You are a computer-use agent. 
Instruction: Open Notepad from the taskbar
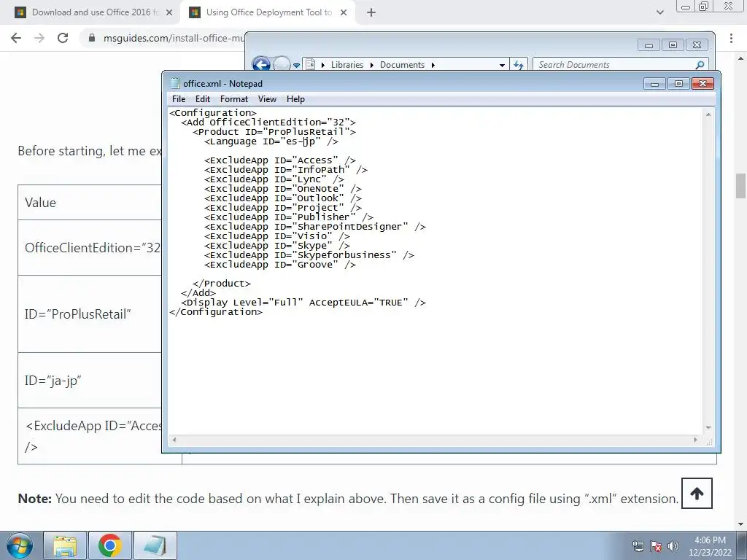(155, 545)
